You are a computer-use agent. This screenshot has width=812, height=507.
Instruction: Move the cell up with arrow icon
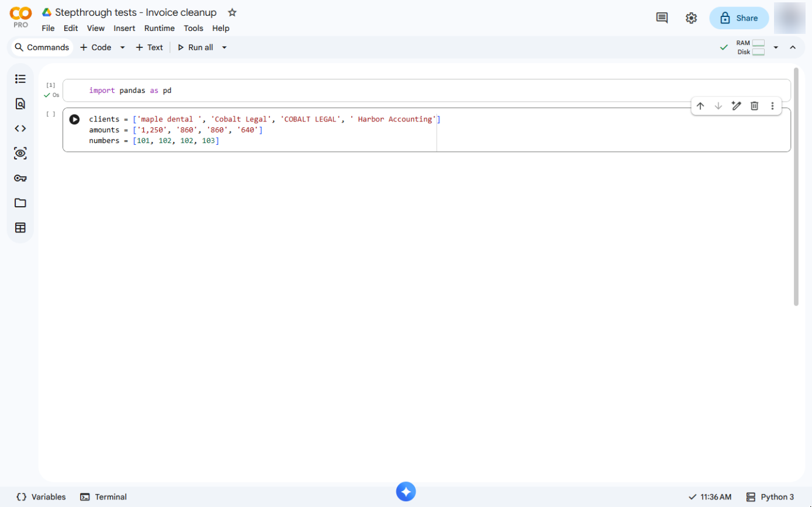click(x=700, y=106)
